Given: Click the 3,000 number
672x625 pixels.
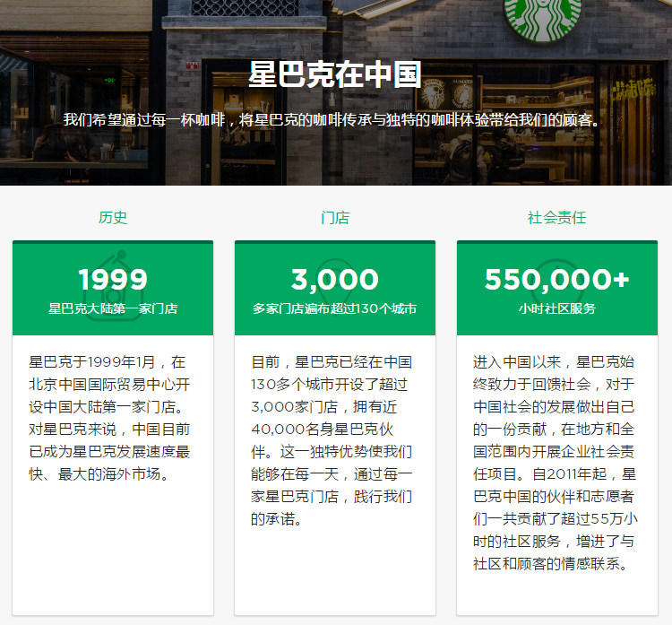Looking at the screenshot, I should (335, 280).
